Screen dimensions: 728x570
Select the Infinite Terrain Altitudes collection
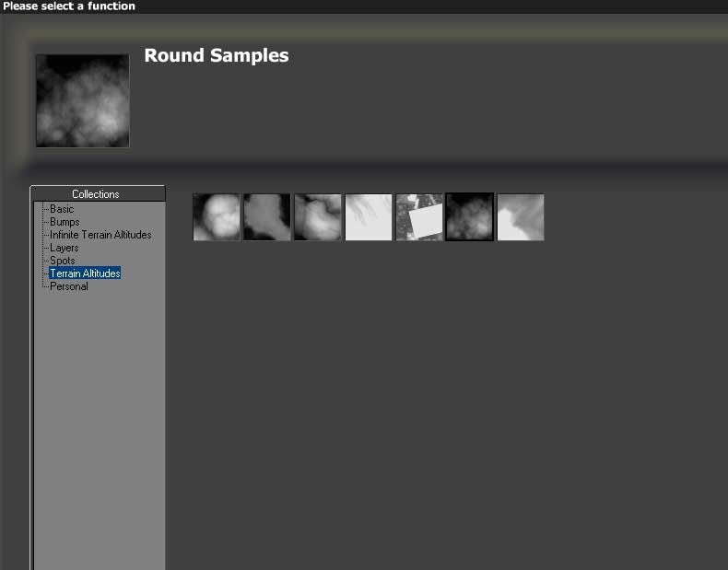pos(100,235)
